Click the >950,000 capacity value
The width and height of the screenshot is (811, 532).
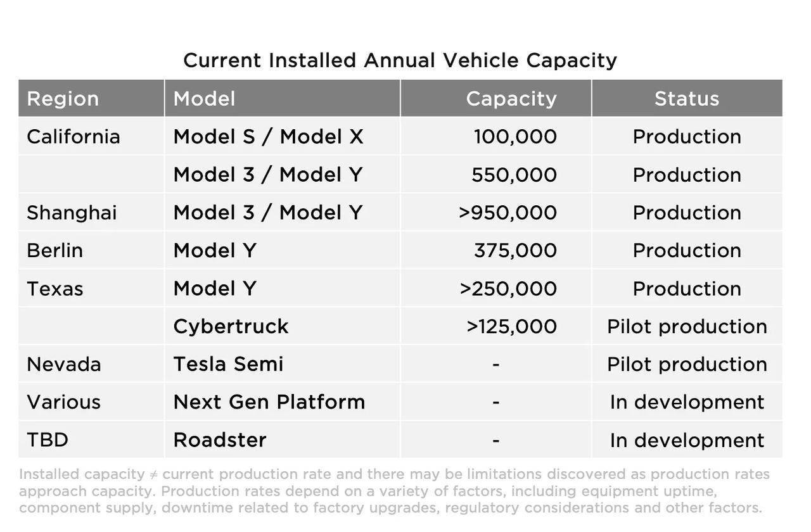tap(508, 213)
